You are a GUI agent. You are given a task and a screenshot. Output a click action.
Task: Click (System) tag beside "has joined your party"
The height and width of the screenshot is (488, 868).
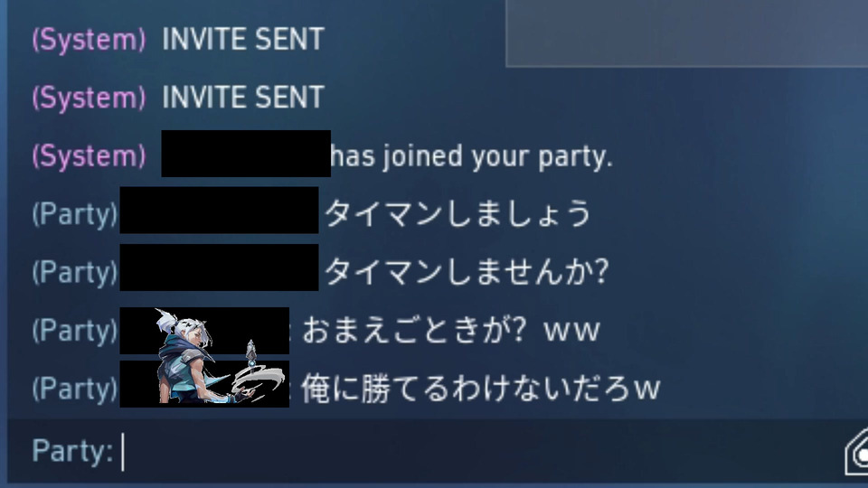coord(90,156)
